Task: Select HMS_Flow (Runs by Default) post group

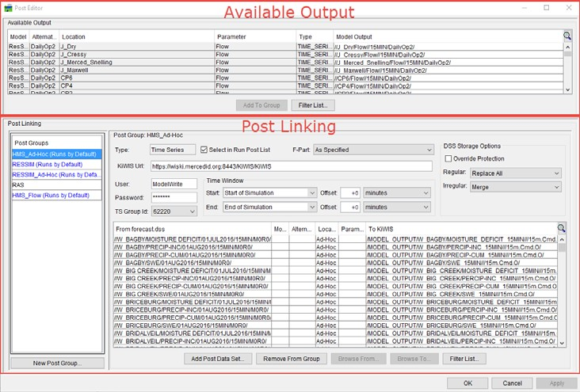Action: [x=56, y=196]
